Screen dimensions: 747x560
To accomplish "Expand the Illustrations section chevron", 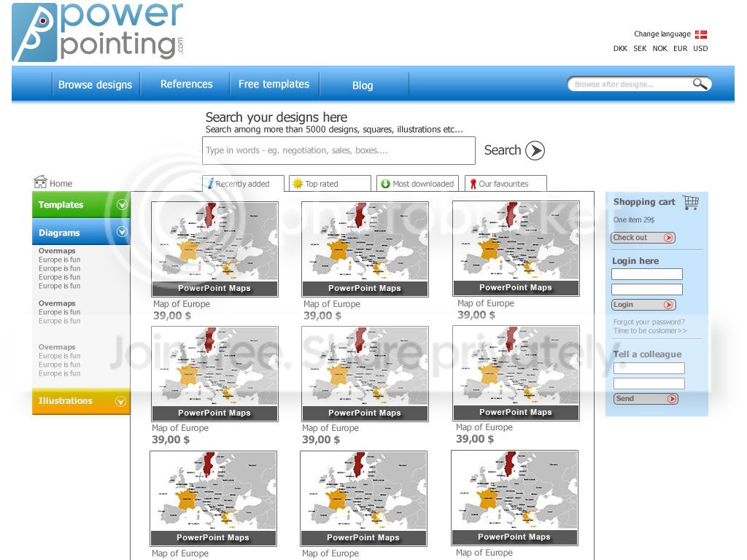I will coord(120,402).
